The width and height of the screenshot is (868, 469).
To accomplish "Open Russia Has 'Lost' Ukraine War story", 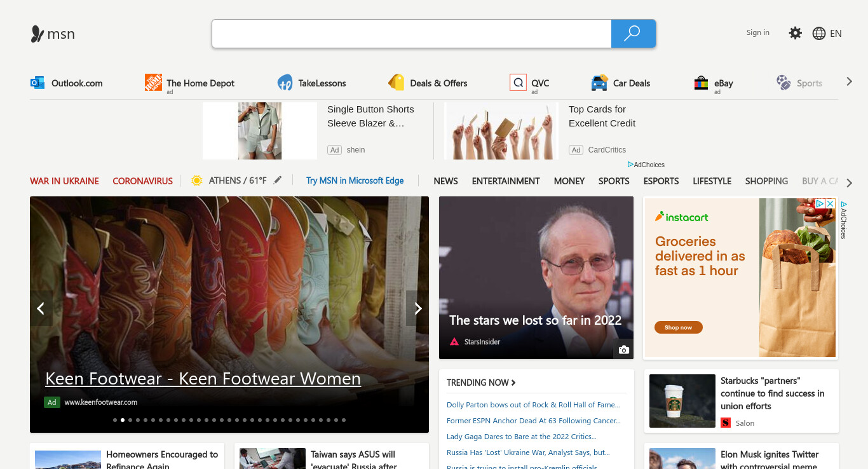I will (x=528, y=452).
